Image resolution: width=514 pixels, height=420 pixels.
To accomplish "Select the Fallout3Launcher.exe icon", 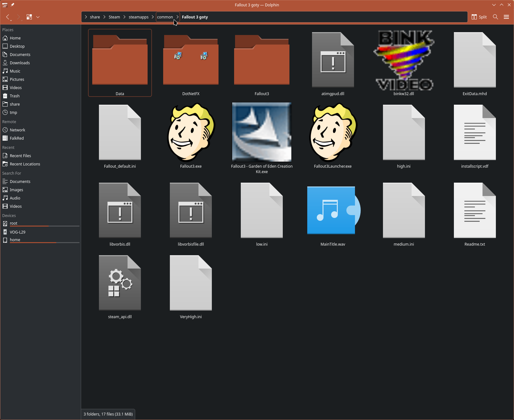I will [x=333, y=135].
